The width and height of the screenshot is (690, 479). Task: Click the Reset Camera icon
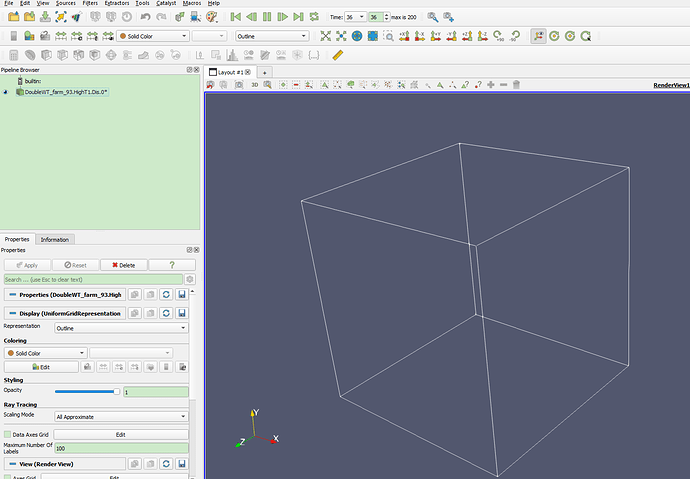[x=325, y=36]
